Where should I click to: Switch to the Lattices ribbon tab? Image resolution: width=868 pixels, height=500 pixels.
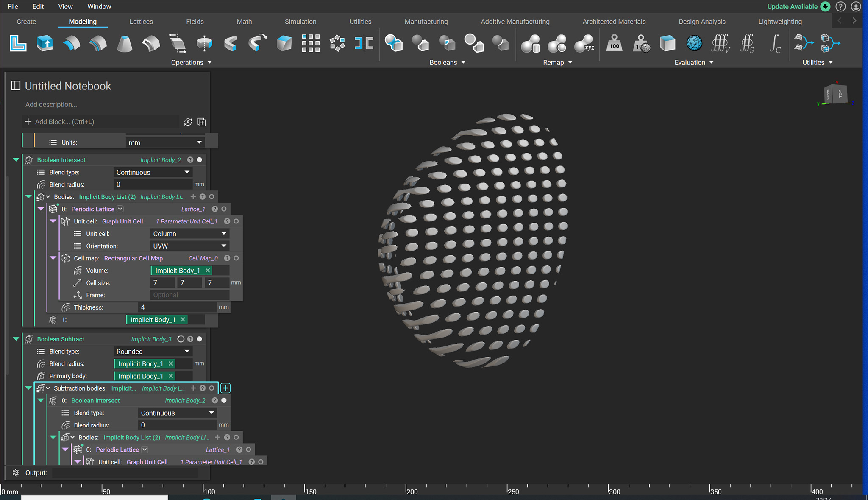point(141,22)
